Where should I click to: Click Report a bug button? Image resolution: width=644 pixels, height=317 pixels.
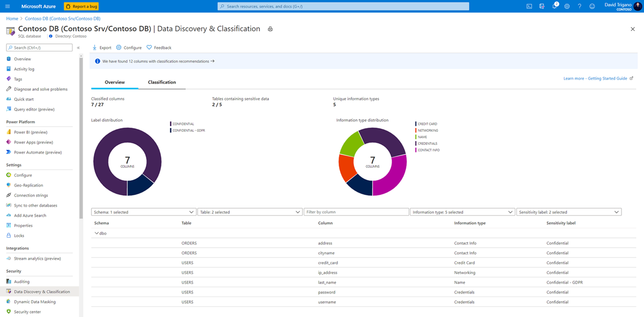[x=81, y=6]
